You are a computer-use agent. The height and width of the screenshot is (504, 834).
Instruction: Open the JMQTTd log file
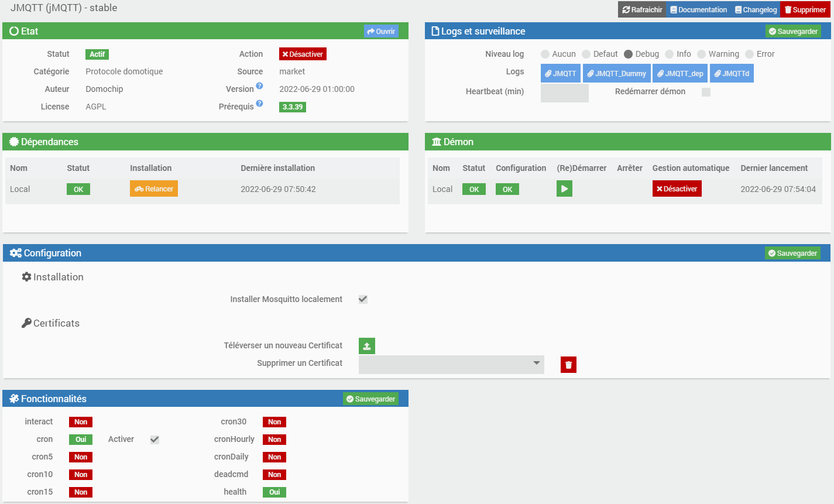[x=732, y=73]
